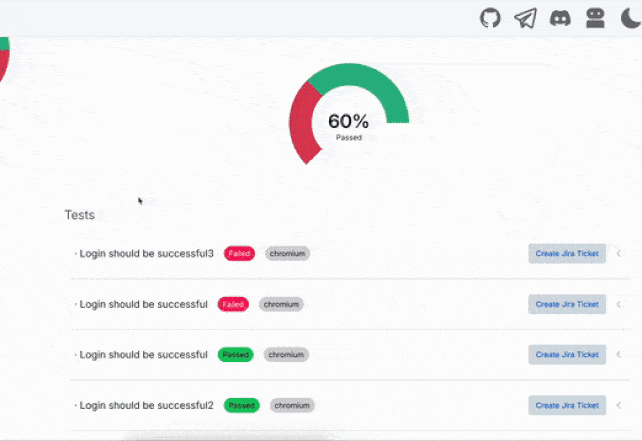Create Jira Ticket for failed 'Login should be successful'
Image resolution: width=642 pixels, height=441 pixels.
click(x=567, y=304)
